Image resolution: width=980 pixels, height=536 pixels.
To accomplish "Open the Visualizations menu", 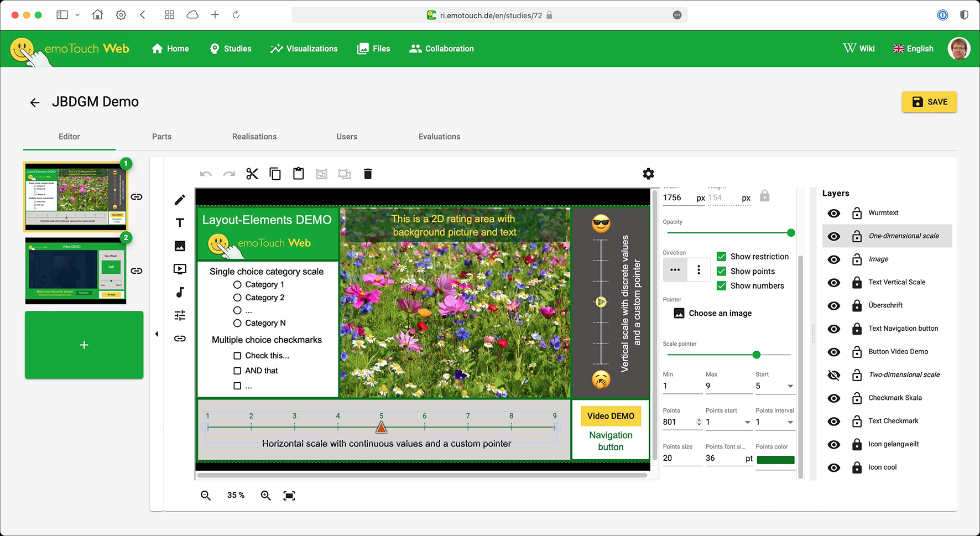I will point(304,49).
